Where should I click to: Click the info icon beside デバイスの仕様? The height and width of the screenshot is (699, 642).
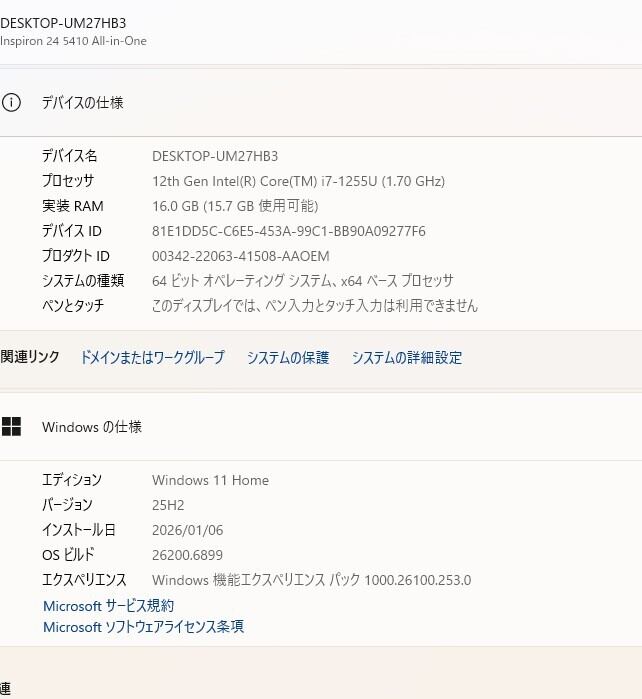click(x=11, y=102)
